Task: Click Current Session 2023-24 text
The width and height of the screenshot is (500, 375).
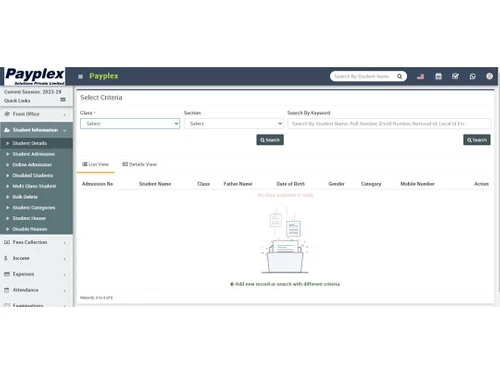Action: click(33, 92)
